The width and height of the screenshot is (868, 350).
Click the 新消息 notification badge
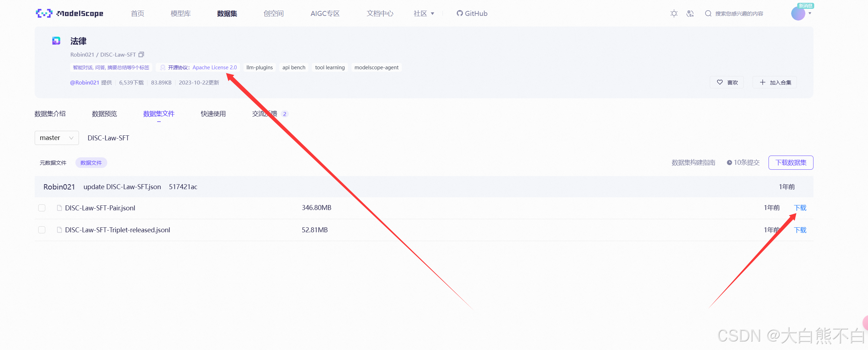point(805,6)
